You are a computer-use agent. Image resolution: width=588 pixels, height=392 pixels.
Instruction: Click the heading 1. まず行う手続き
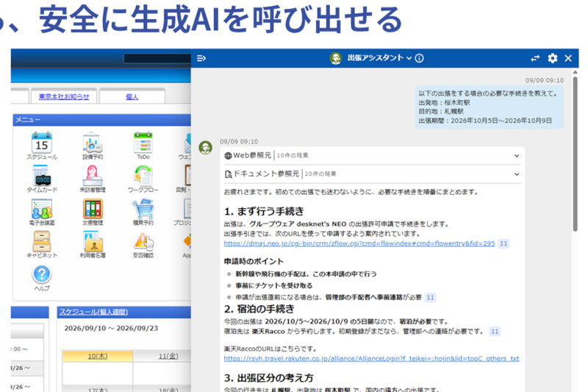[x=264, y=212]
